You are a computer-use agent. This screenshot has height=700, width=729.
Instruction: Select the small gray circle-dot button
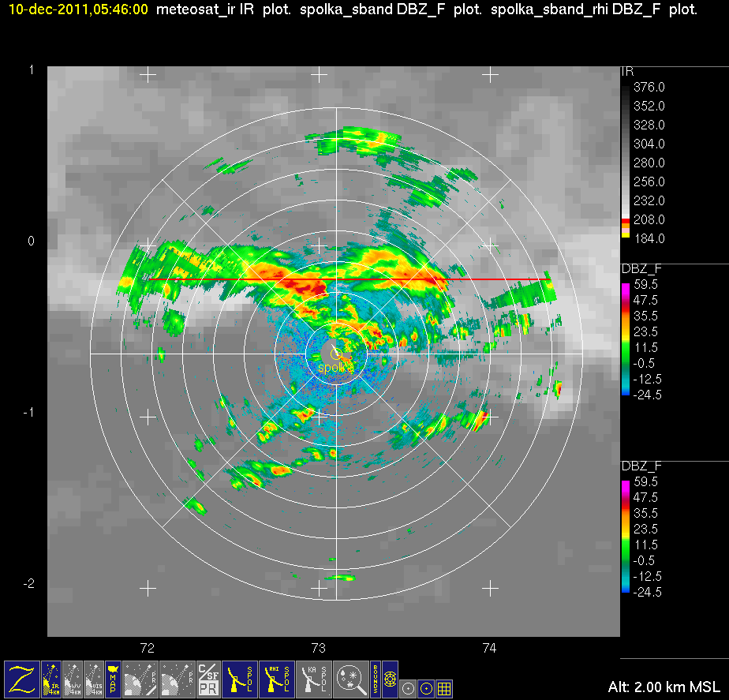pyautogui.click(x=408, y=687)
